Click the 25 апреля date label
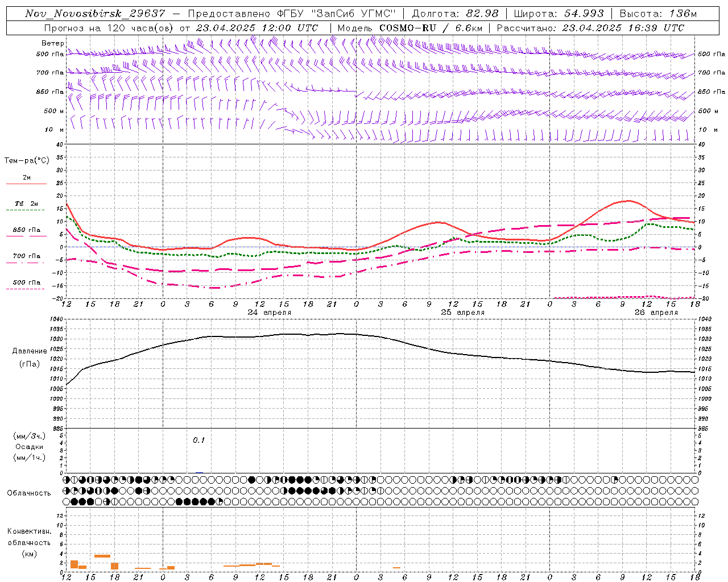Image resolution: width=728 pixels, height=582 pixels. tap(463, 312)
